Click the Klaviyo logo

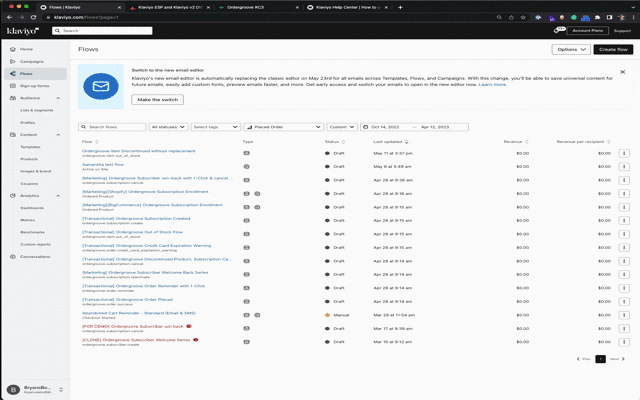tap(23, 31)
